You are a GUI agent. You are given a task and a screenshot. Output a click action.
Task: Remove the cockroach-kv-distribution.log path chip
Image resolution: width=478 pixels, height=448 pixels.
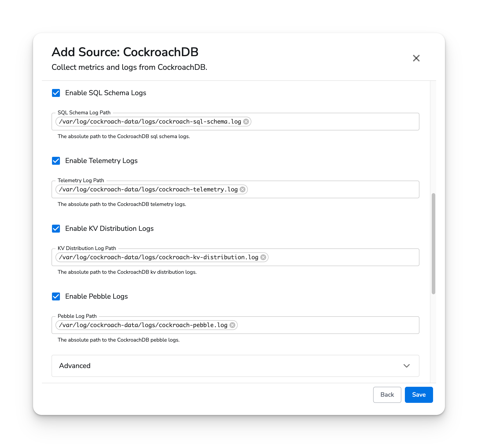(263, 257)
